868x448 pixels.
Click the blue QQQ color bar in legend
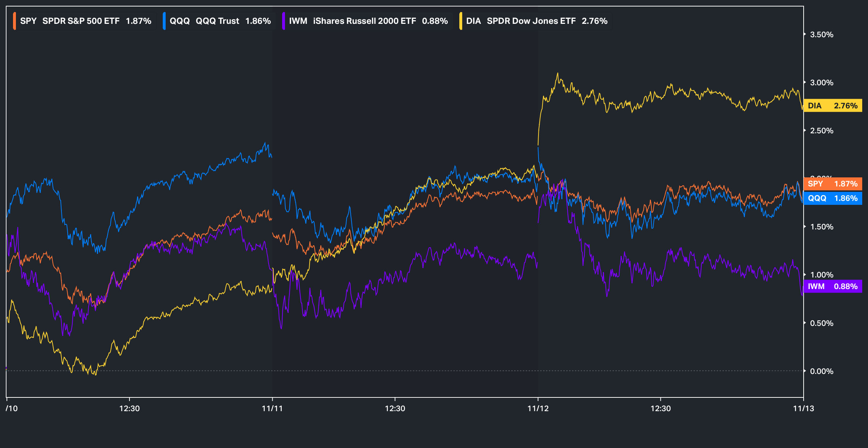coord(164,21)
